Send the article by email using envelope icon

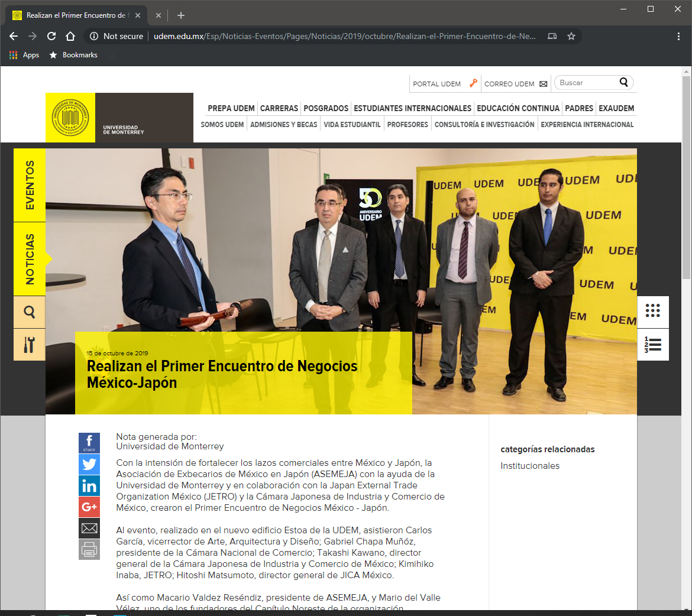click(89, 528)
